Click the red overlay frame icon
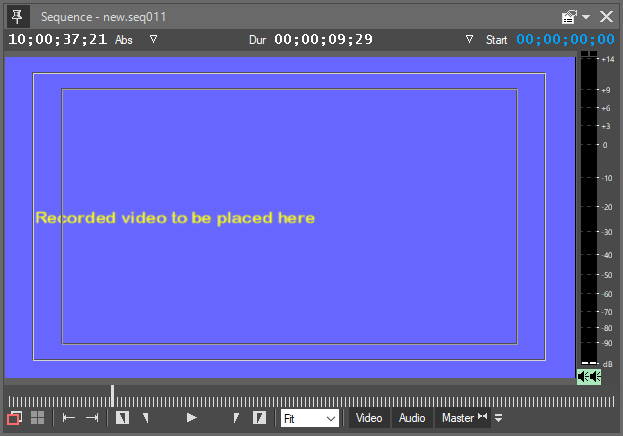623x436 pixels. pos(15,418)
